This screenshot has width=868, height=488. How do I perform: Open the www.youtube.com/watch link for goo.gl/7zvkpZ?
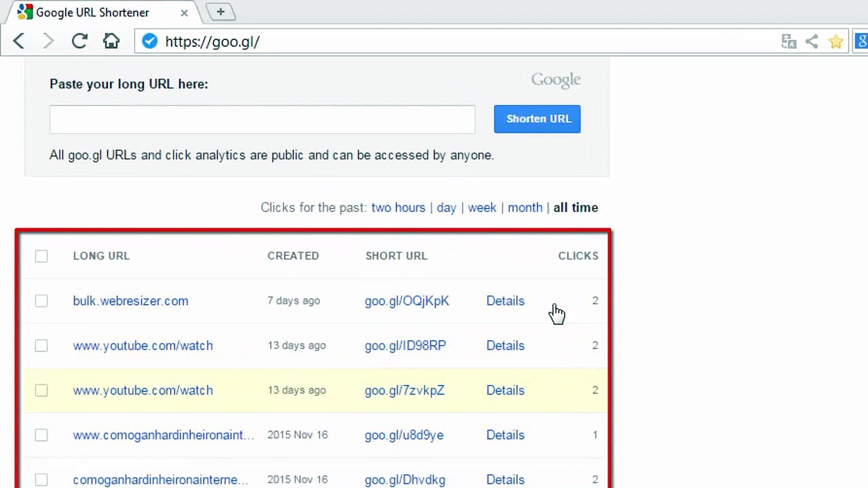[143, 390]
